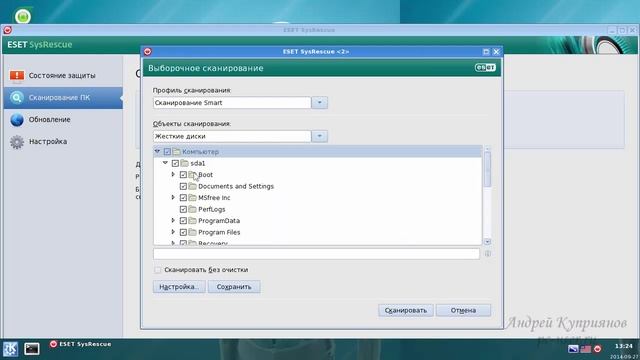Viewport: 640px width, 360px height.
Task: Expand the Boot folder node
Action: coord(173,174)
